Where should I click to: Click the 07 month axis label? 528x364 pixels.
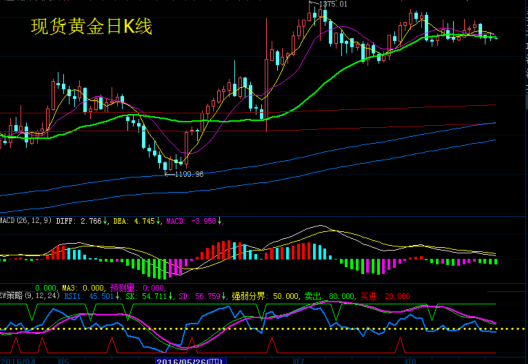pyautogui.click(x=298, y=361)
